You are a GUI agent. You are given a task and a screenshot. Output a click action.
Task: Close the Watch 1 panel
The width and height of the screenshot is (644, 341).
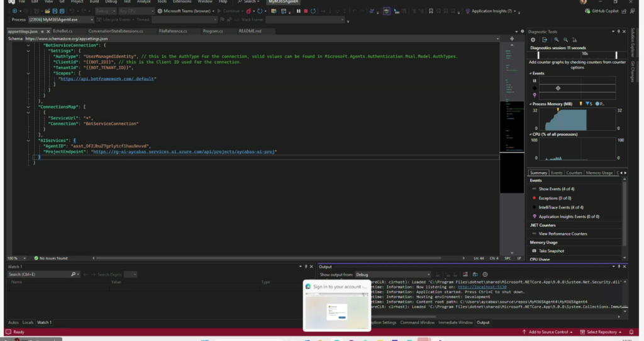[311, 267]
